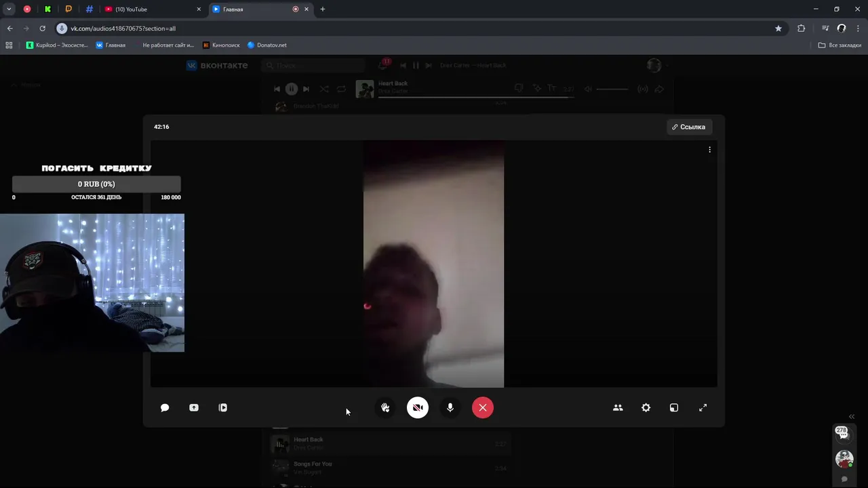This screenshot has width=868, height=488.
Task: Share the current track arrow icon
Action: [659, 89]
